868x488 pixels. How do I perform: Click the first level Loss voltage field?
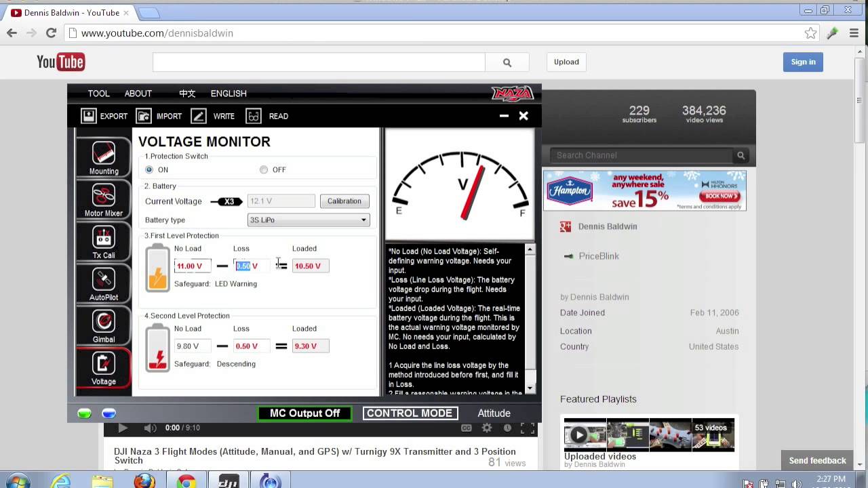pos(251,266)
